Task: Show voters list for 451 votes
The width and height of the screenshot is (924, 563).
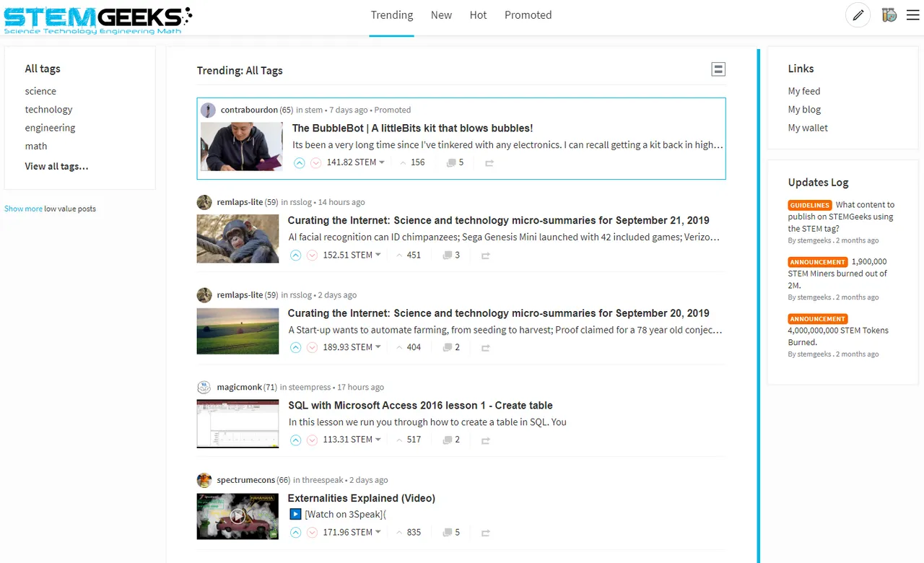Action: 409,255
